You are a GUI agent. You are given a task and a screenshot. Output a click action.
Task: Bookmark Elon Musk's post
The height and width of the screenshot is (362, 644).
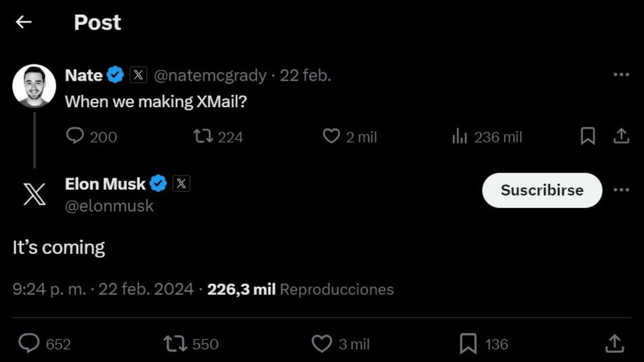[x=468, y=344]
